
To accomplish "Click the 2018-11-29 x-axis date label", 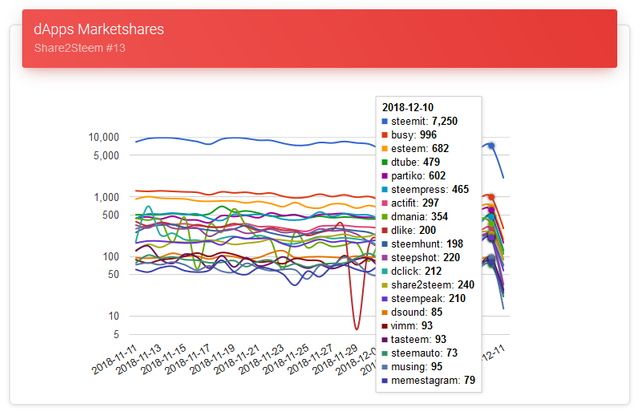I will tap(335, 359).
